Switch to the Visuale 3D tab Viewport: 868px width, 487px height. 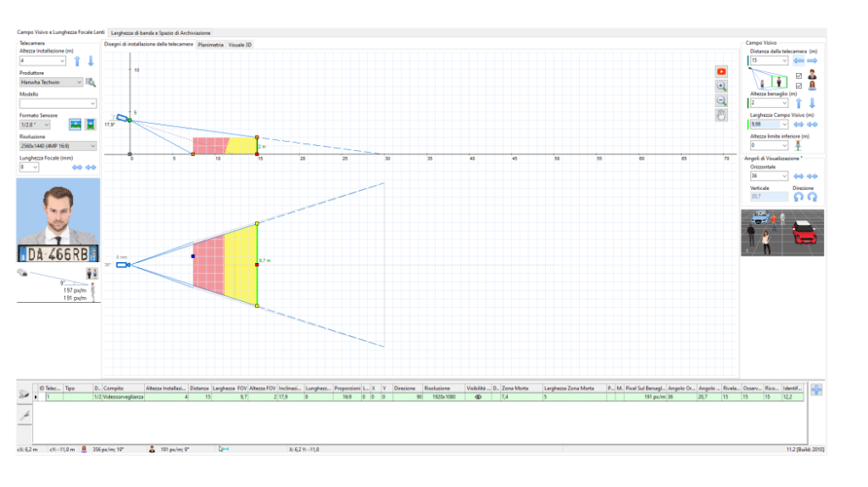pos(240,44)
